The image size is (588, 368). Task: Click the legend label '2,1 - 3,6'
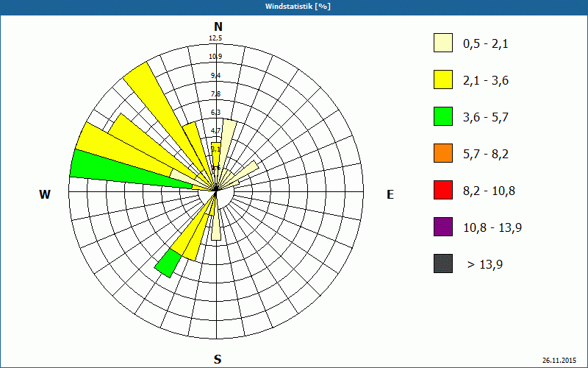click(x=486, y=81)
